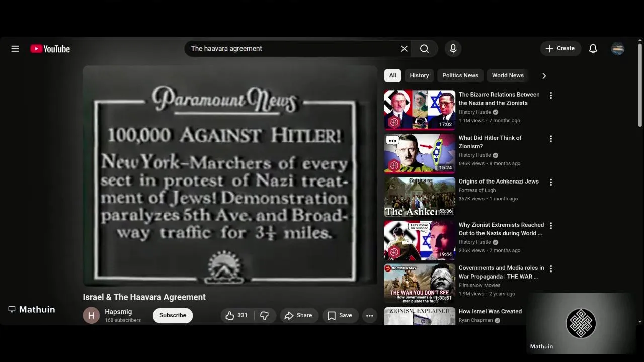644x362 pixels.
Task: Open the YouTube hamburger guide menu
Action: click(15, 49)
